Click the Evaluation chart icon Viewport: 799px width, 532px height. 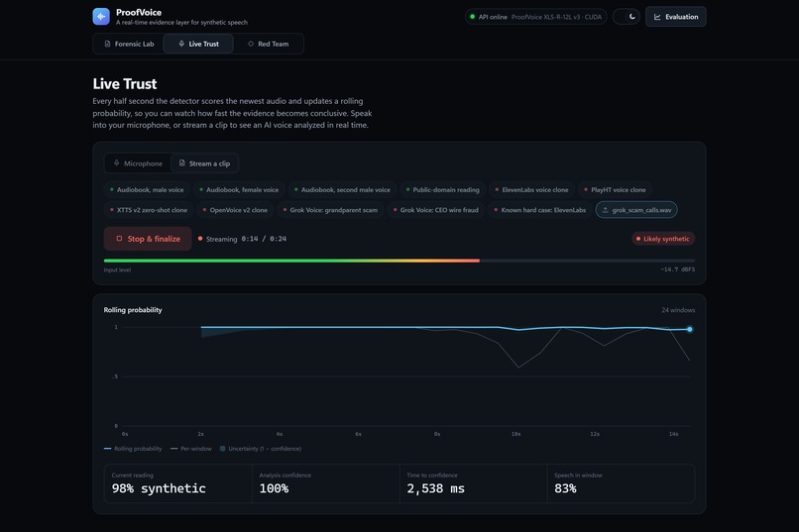coord(657,17)
